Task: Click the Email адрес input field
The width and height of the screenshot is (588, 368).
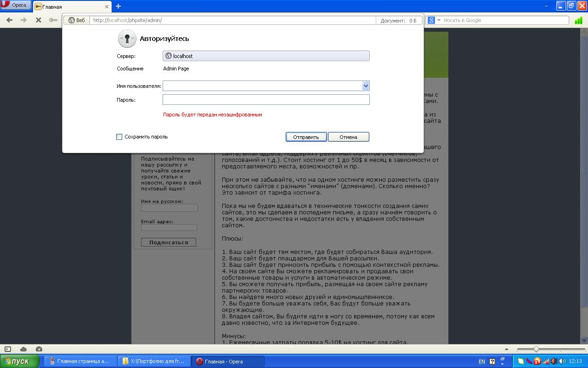Action: pos(169,227)
